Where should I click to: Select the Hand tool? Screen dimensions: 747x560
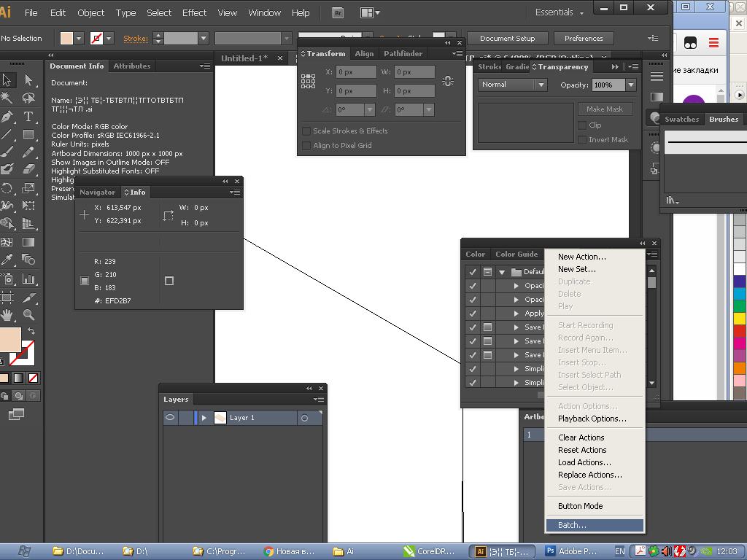point(7,315)
